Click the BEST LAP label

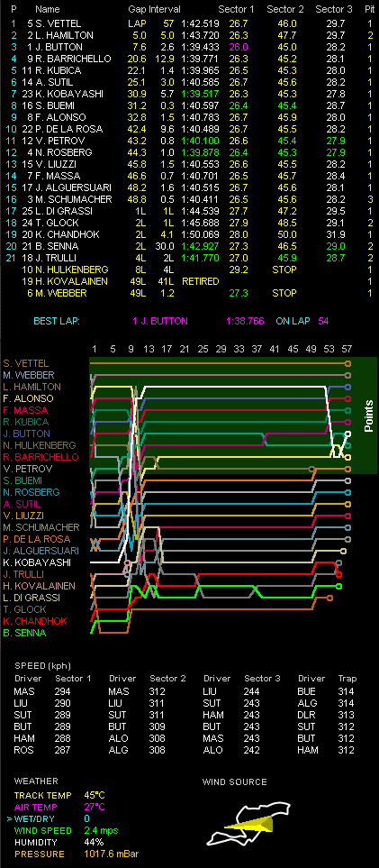point(57,321)
